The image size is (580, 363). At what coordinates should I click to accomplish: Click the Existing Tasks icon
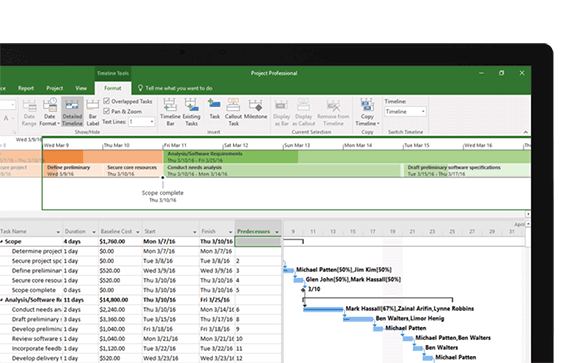coord(192,105)
